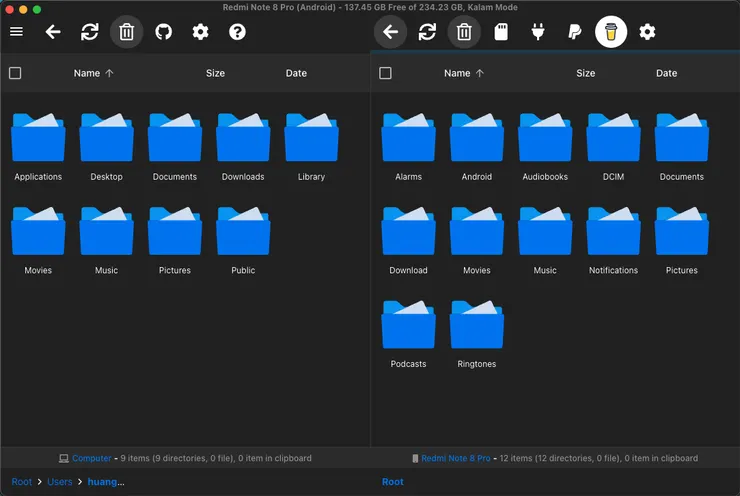Click the Computer link in status bar

coord(92,458)
